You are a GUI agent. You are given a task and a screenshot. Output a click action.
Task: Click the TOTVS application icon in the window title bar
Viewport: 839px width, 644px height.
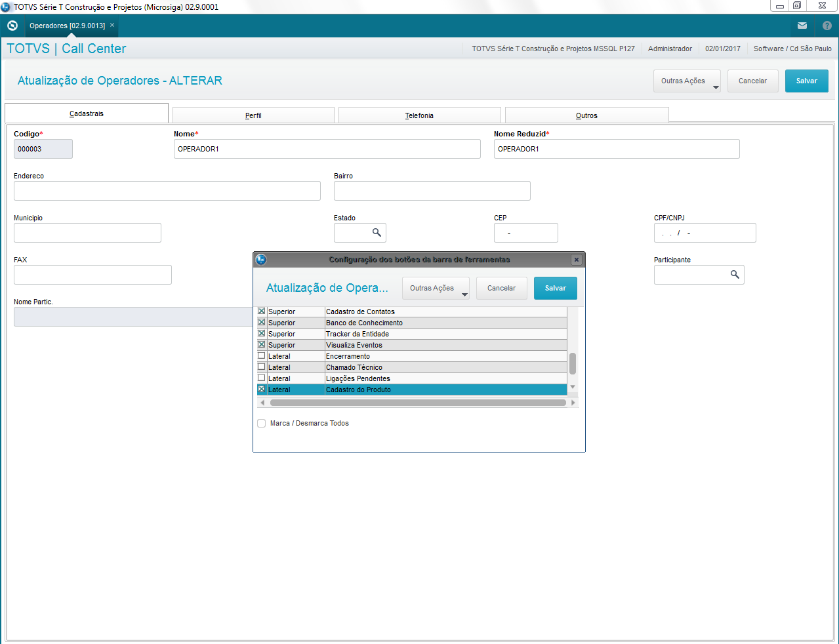coord(6,7)
